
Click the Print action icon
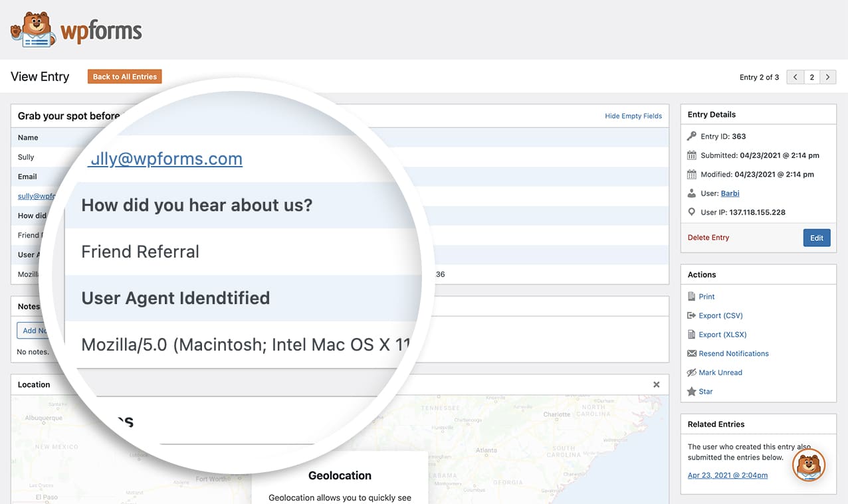point(692,296)
